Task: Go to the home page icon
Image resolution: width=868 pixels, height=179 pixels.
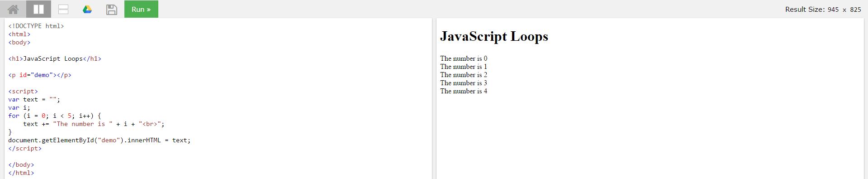Action: pyautogui.click(x=13, y=9)
